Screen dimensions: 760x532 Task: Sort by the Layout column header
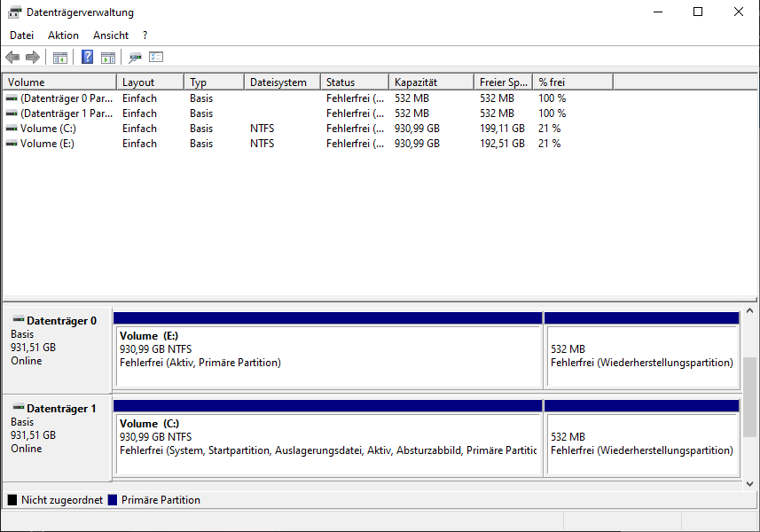pyautogui.click(x=150, y=82)
